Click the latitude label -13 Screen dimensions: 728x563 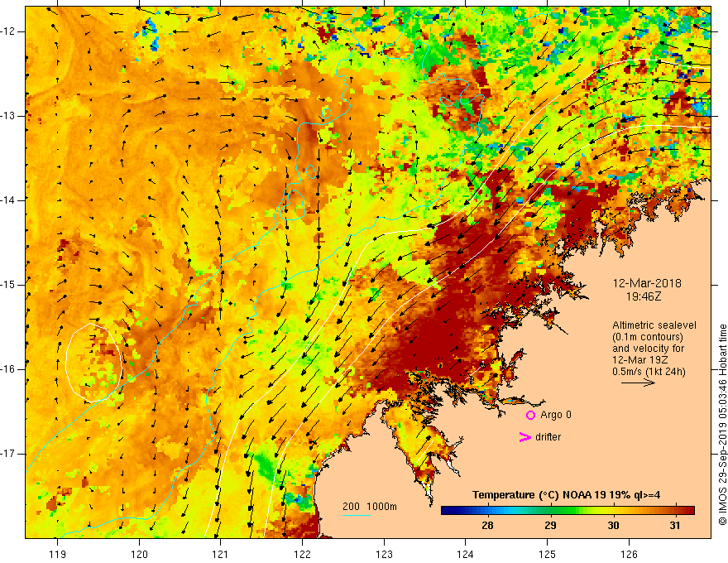pos(8,116)
